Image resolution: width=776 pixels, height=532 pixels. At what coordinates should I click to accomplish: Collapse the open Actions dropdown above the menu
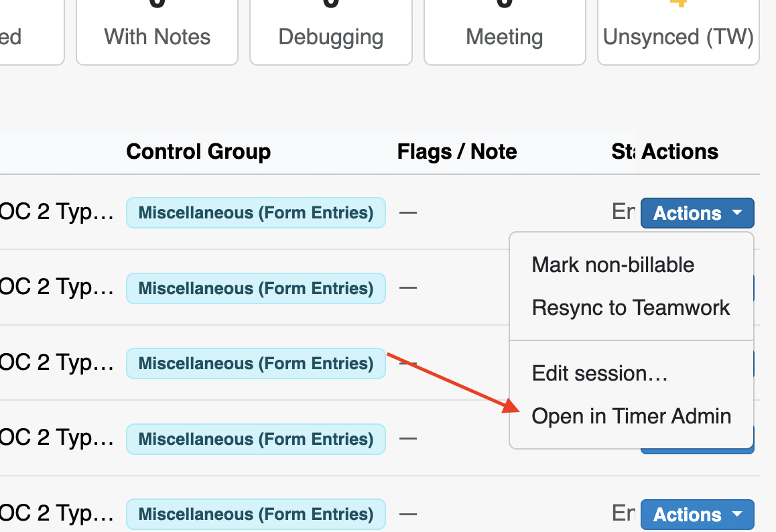click(x=698, y=213)
